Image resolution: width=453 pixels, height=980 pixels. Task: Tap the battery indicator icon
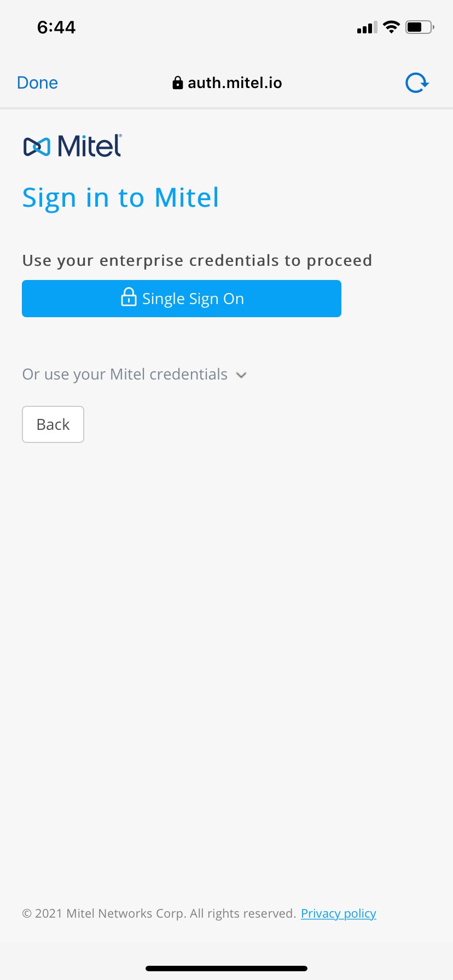(419, 27)
